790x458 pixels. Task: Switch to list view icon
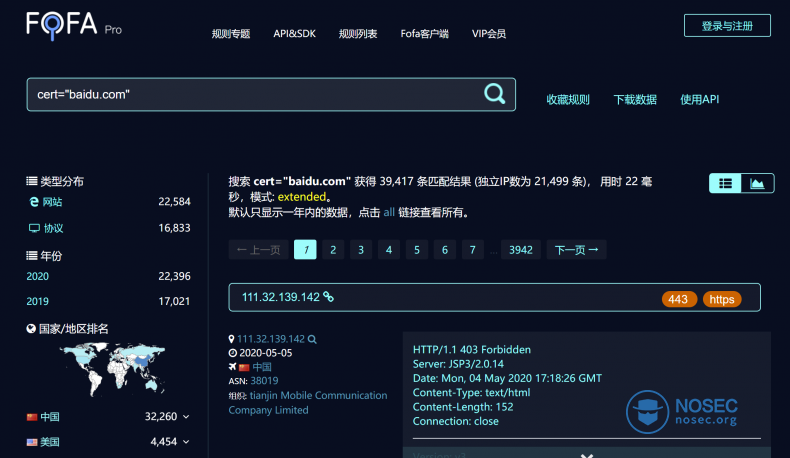click(725, 183)
